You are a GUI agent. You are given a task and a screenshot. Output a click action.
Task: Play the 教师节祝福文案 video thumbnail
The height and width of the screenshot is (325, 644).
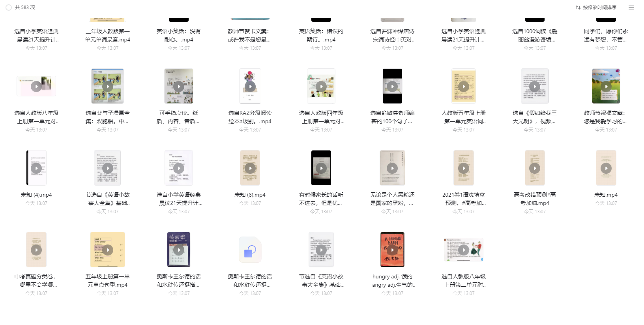606,86
